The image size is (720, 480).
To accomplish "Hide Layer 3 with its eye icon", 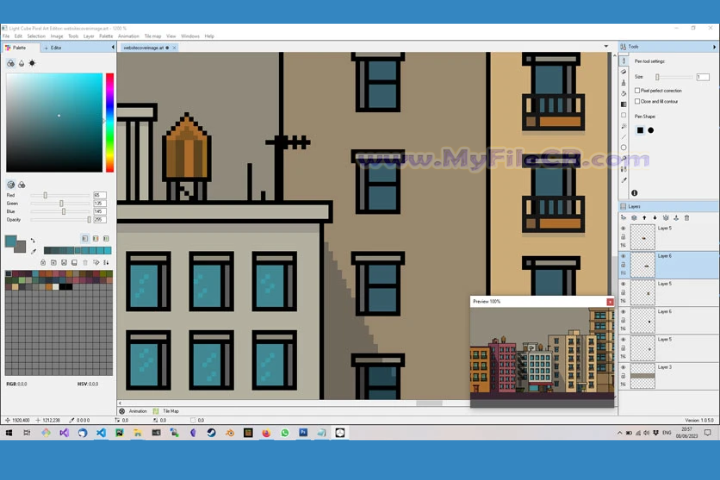I will pyautogui.click(x=623, y=367).
